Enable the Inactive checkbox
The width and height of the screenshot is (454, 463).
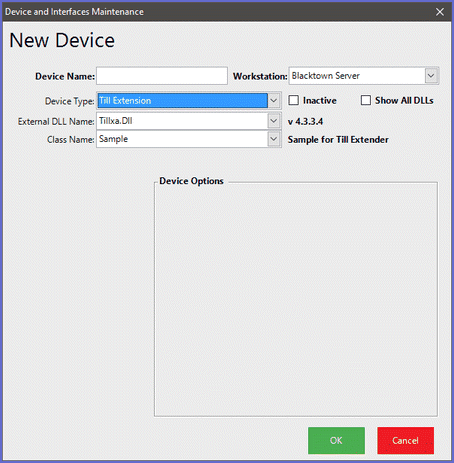293,100
